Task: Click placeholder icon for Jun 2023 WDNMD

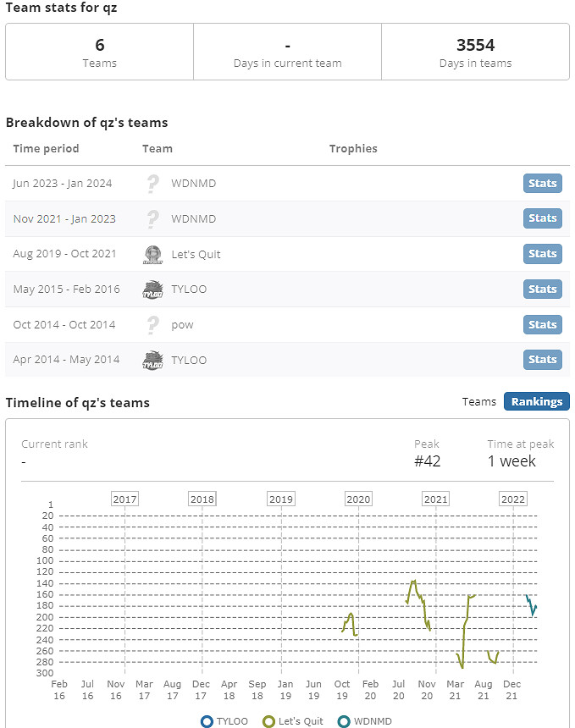Action: (x=153, y=183)
